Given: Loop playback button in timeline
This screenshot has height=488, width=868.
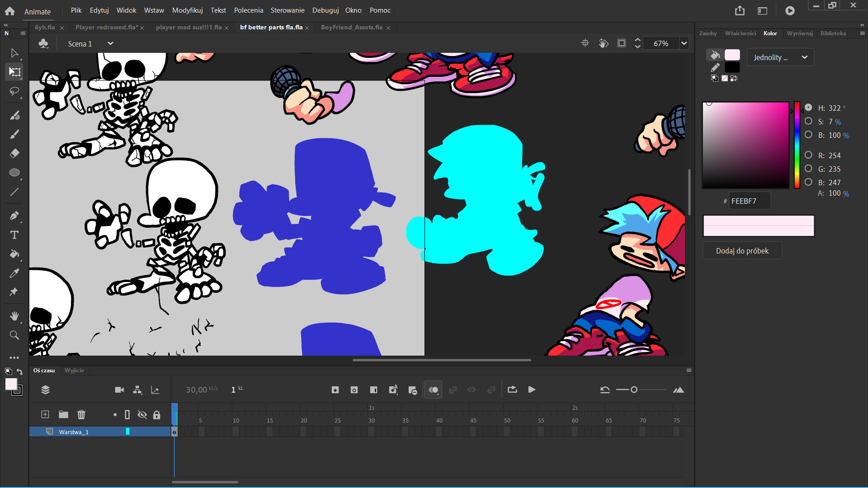Looking at the screenshot, I should click(x=512, y=389).
